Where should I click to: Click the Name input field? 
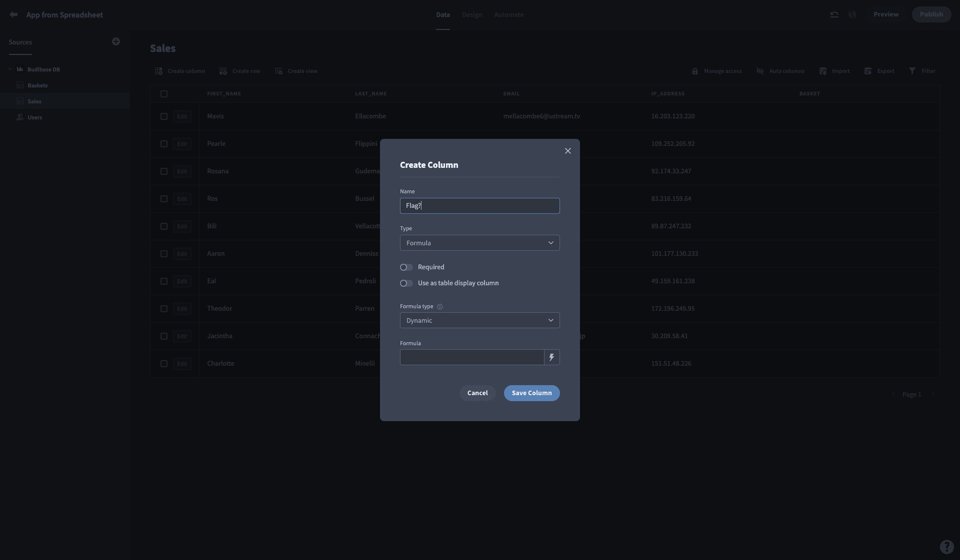479,206
